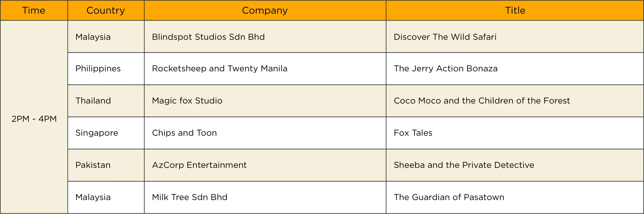The image size is (644, 214).
Task: Click AzCorp Entertainment company cell
Action: [x=199, y=165]
